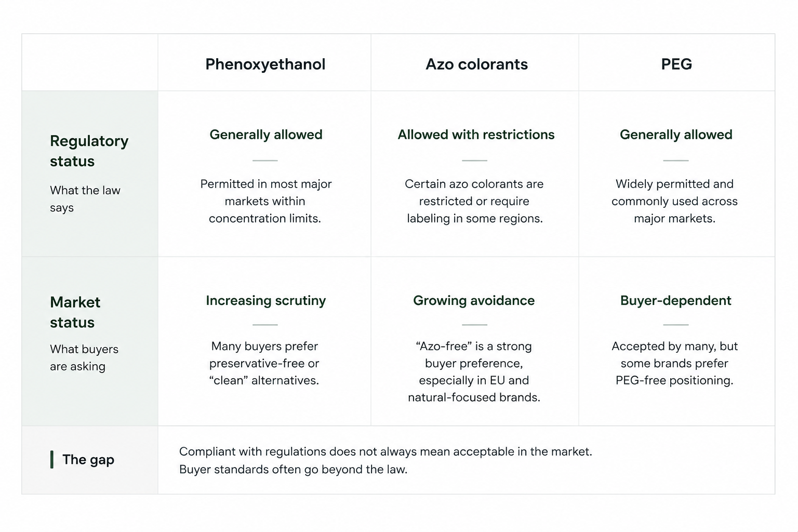Screen dimensions: 798x532
Task: Click the 'What buyers are asking' subtitle
Action: click(84, 357)
